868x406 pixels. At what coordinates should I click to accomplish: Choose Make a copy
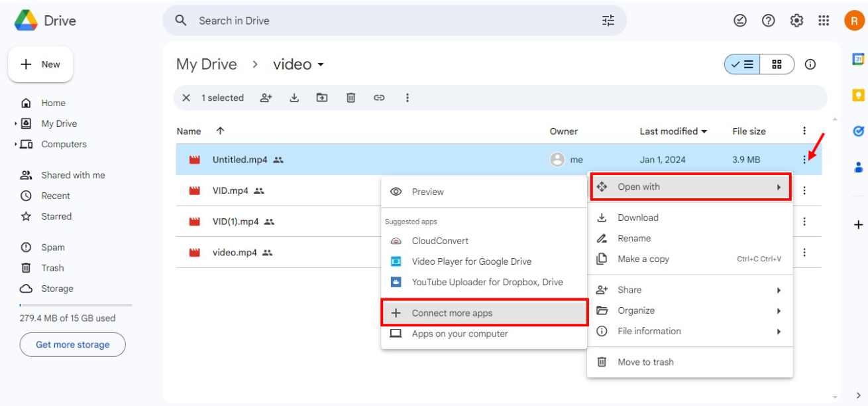[x=690, y=259]
